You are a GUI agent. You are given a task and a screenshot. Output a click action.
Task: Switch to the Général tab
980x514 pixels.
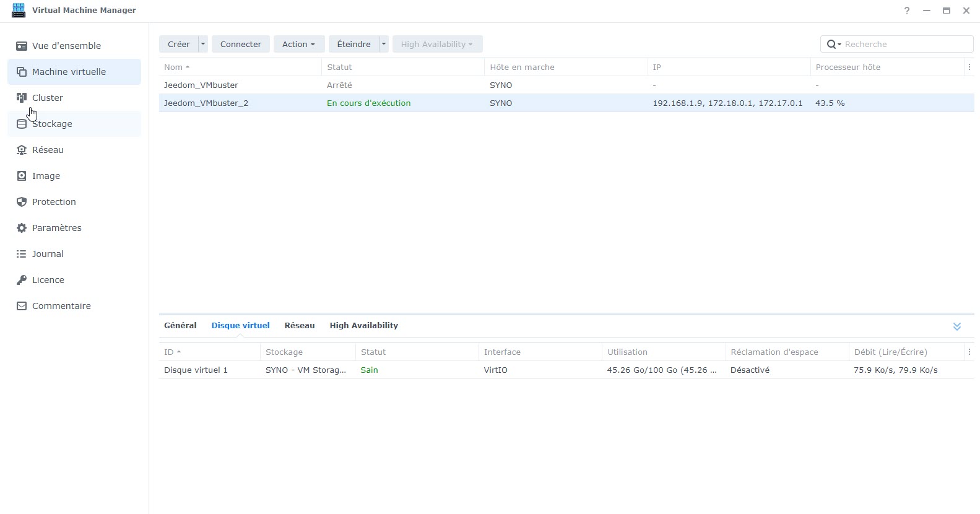pyautogui.click(x=180, y=326)
